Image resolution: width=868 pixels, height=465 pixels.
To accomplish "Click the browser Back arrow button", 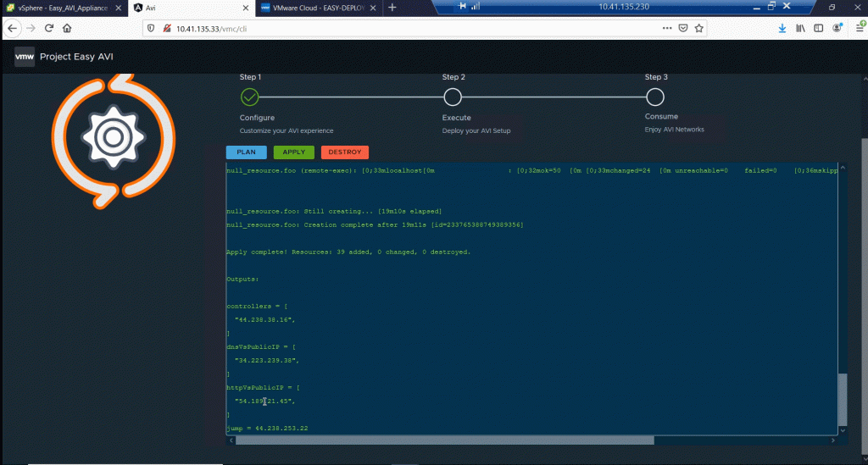I will [x=12, y=28].
